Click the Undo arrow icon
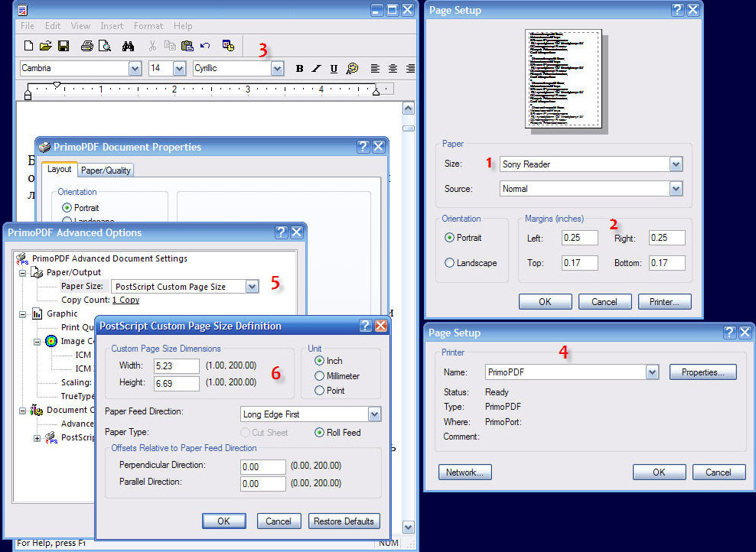Image resolution: width=756 pixels, height=552 pixels. point(205,46)
